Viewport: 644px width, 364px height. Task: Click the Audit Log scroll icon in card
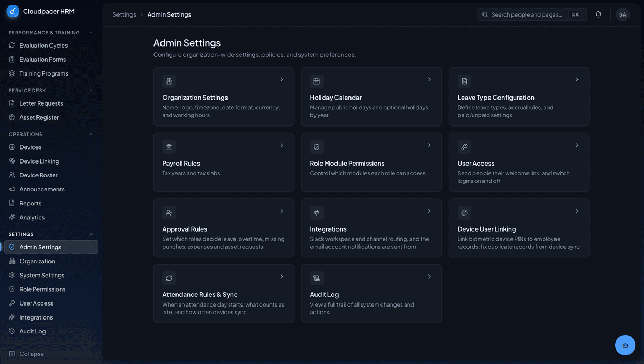pos(317,278)
